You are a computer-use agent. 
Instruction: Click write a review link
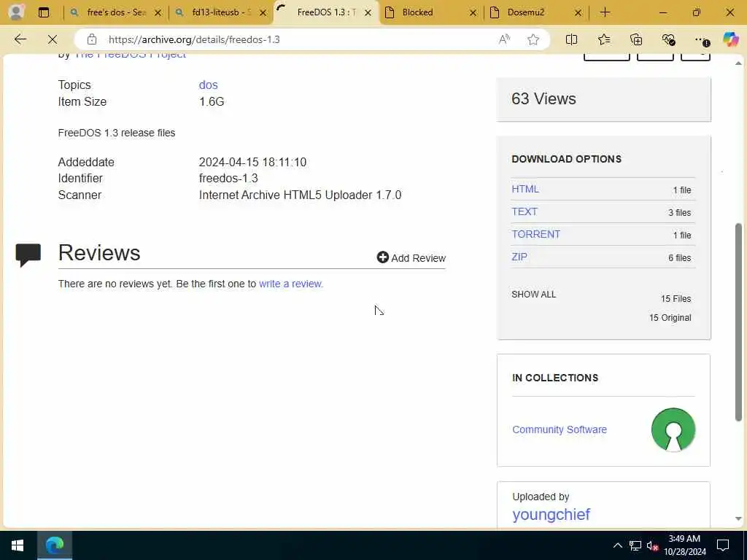290,284
